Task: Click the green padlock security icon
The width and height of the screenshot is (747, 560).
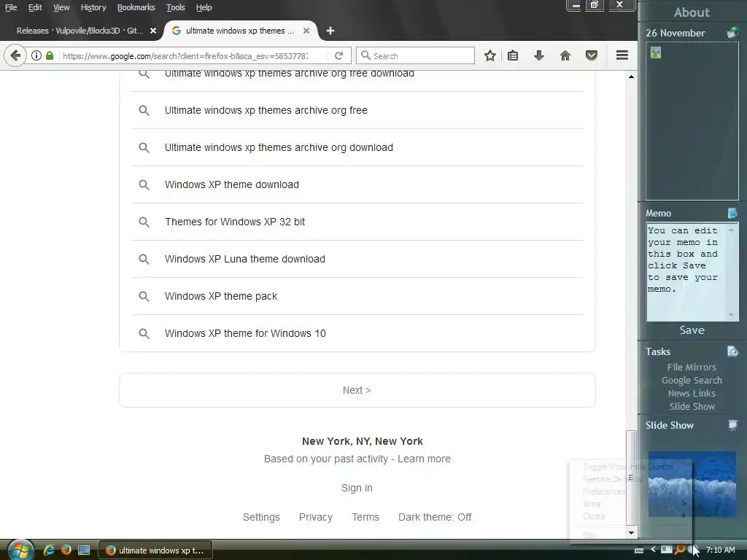Action: [x=50, y=55]
